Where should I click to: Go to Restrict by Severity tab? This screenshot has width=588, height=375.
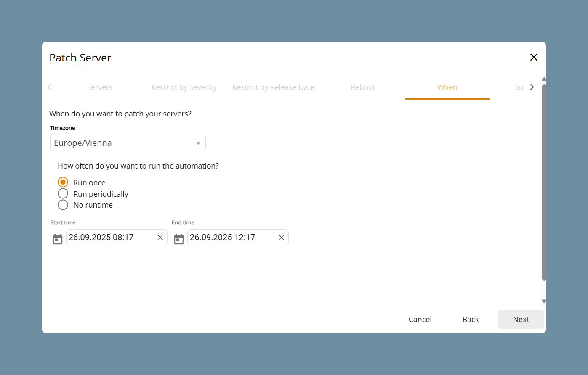pyautogui.click(x=184, y=87)
